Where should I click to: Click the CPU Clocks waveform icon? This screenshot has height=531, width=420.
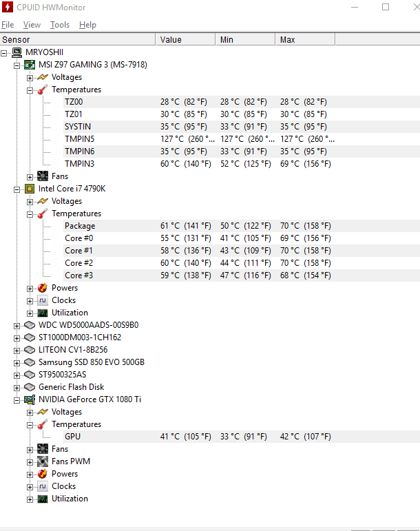point(43,300)
